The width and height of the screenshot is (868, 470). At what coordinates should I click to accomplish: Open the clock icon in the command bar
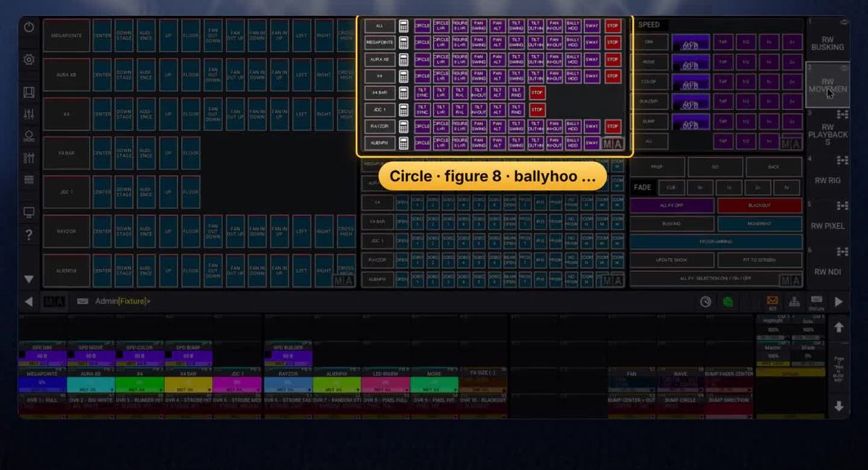pos(705,302)
